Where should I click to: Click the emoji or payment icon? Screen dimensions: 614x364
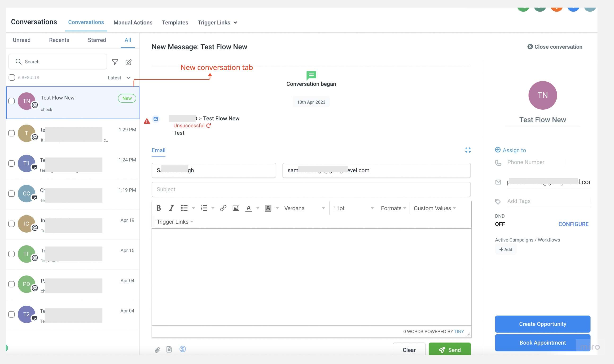183,349
